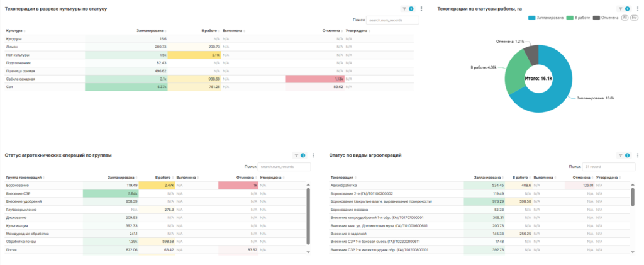Click search field above crop status table
Screen dimensions: 644x265
[393, 21]
